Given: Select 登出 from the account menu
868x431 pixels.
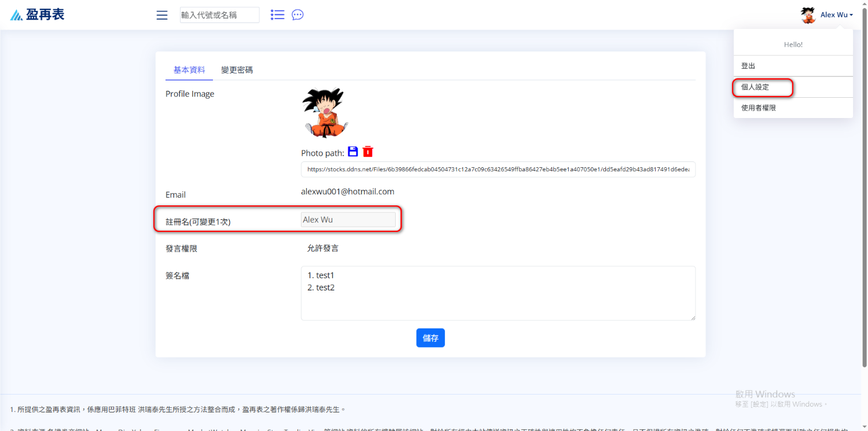Looking at the screenshot, I should coord(793,66).
